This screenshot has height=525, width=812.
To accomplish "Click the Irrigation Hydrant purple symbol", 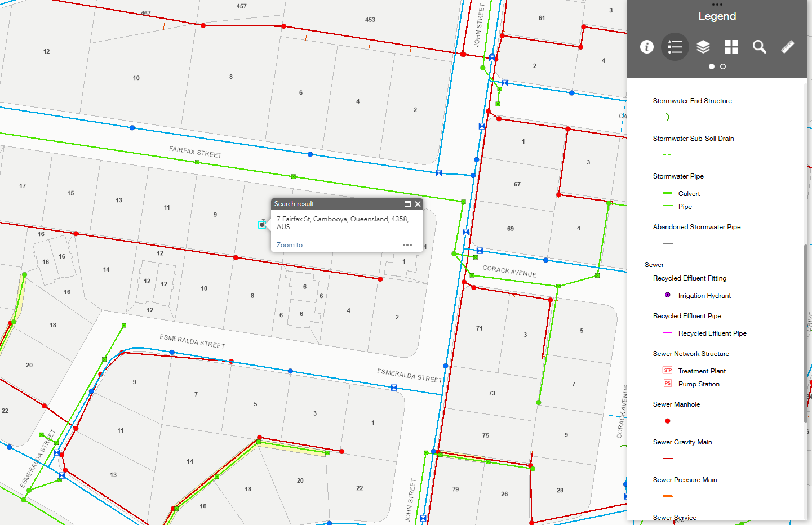I will click(668, 295).
